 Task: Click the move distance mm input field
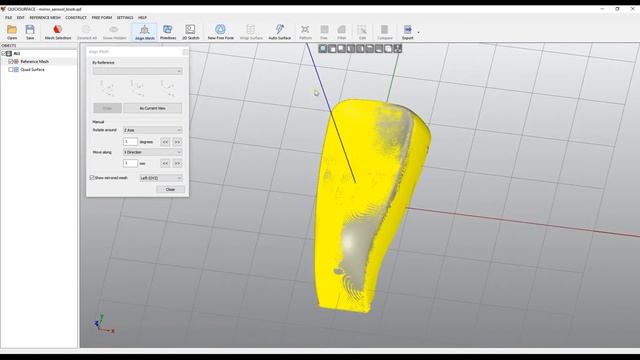click(x=130, y=163)
